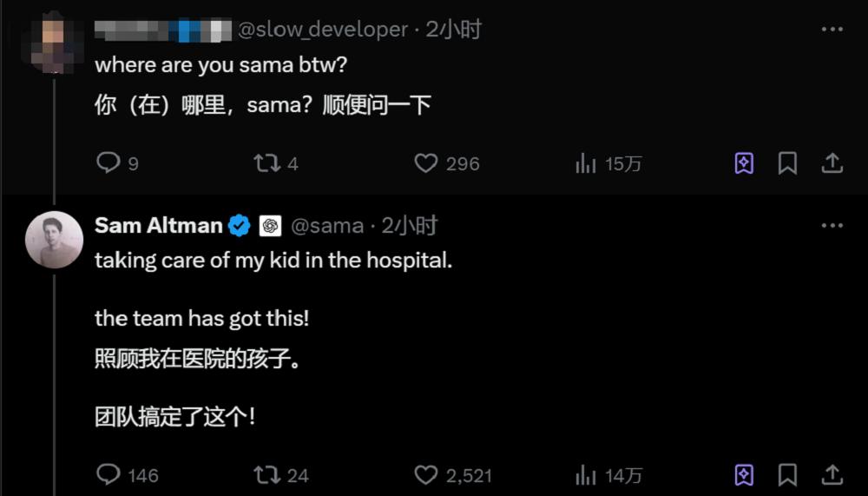Open more options for Sam Altman's tweet
The width and height of the screenshot is (868, 496).
tap(832, 226)
